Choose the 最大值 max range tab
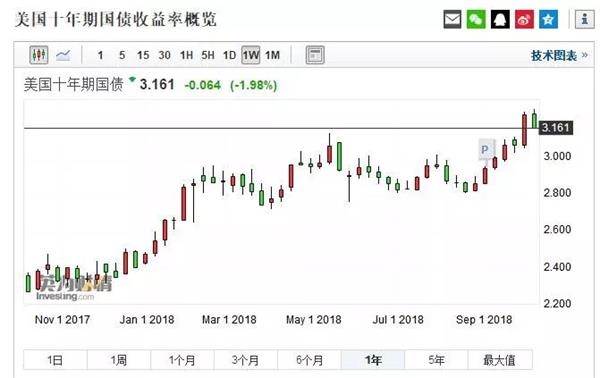Viewport: 600px width, 378px height. (500, 360)
